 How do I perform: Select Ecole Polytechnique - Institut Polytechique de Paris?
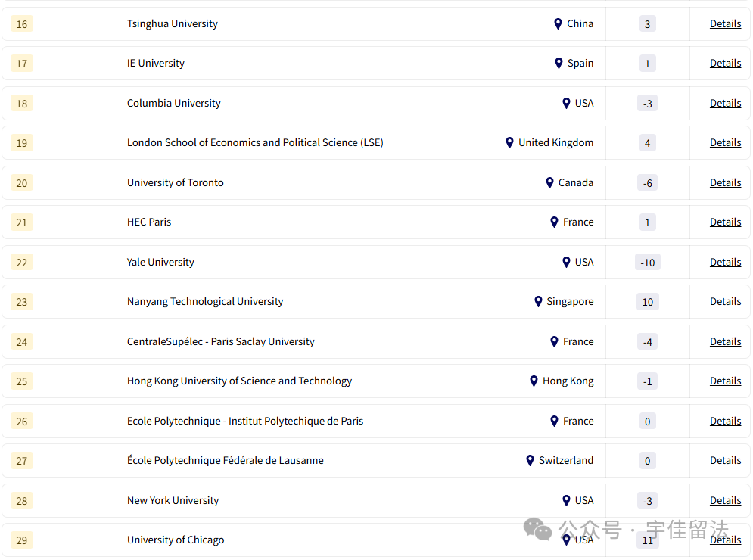[245, 422]
